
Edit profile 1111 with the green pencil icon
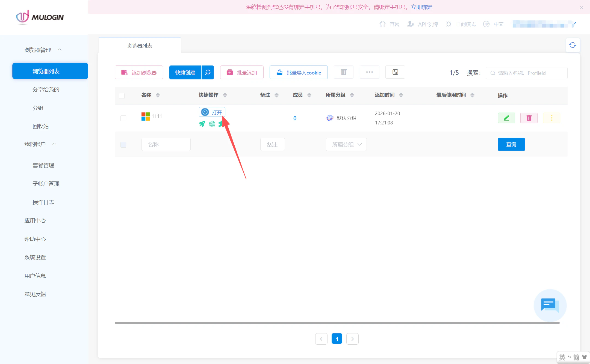[506, 118]
